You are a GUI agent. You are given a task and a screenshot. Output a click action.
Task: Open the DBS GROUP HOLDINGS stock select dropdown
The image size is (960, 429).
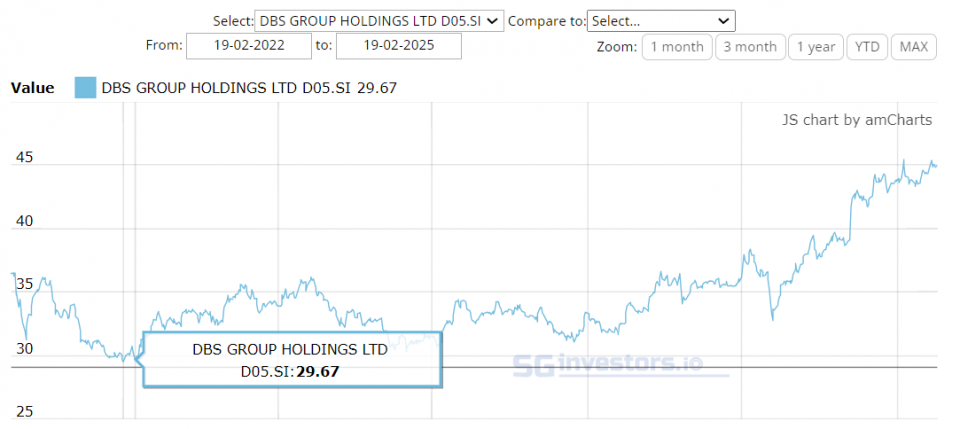pyautogui.click(x=379, y=21)
